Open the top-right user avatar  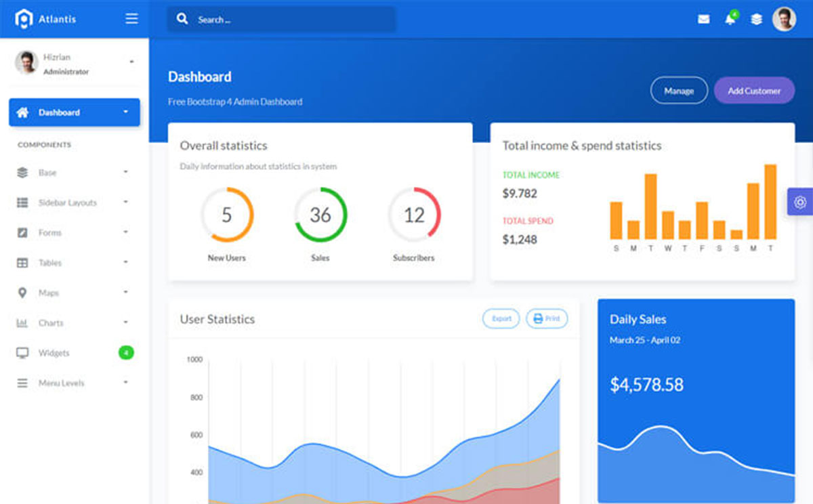[x=784, y=20]
